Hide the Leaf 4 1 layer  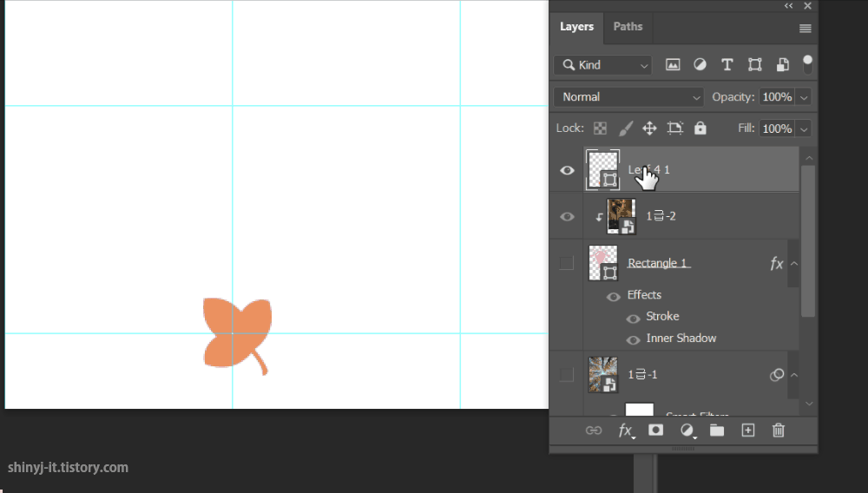click(x=567, y=170)
